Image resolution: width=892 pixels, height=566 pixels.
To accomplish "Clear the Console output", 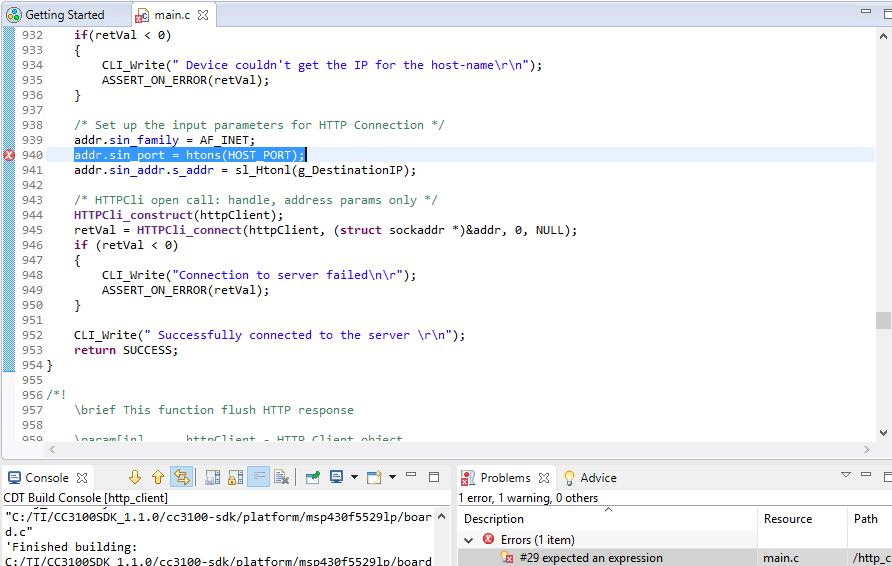I will click(282, 477).
